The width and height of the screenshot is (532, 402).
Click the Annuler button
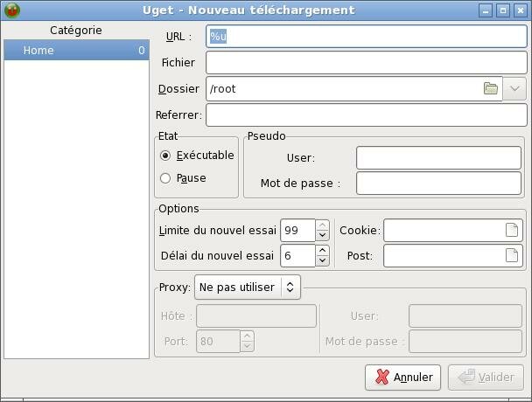402,378
